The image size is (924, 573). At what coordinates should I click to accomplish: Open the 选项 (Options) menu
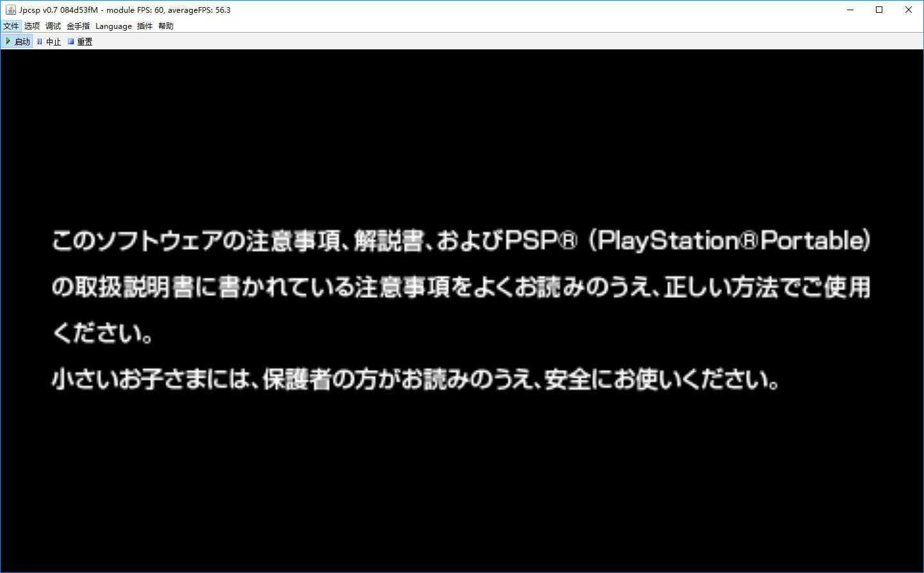click(x=32, y=26)
